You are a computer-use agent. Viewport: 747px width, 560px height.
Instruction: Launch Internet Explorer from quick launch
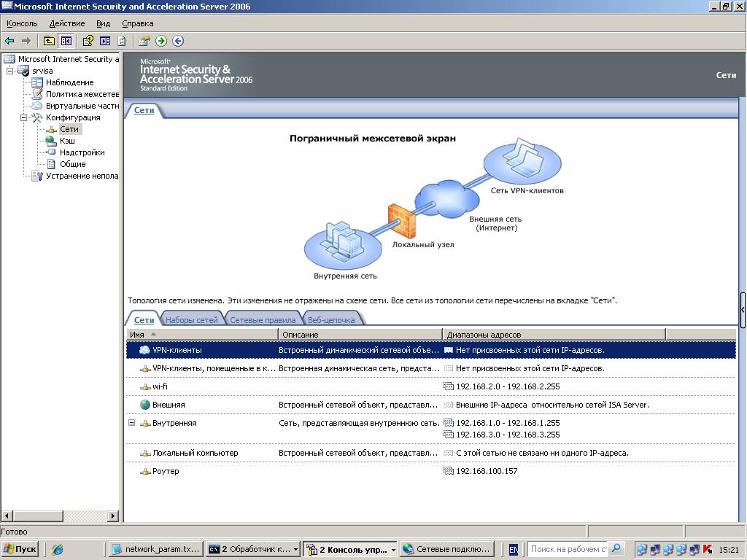(x=58, y=549)
